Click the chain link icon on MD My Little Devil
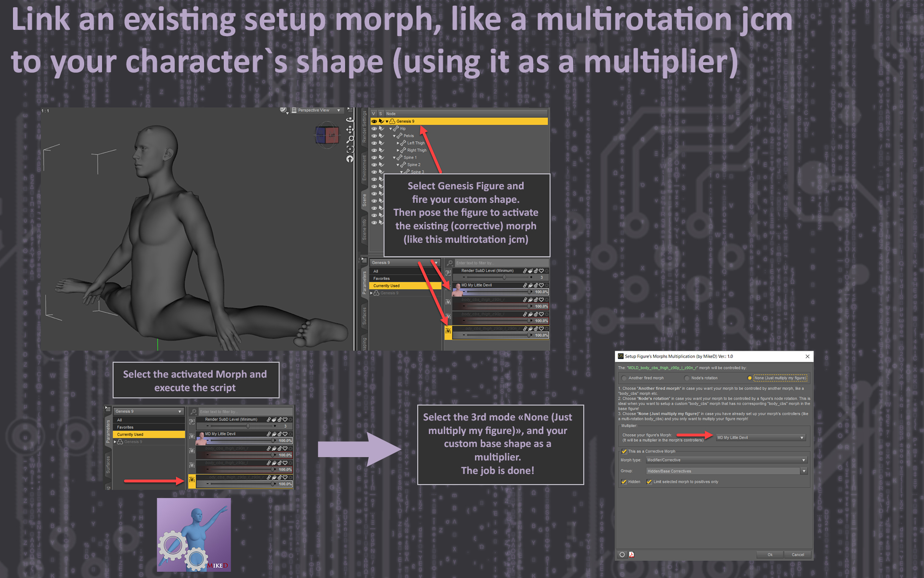924x578 pixels. pyautogui.click(x=525, y=286)
